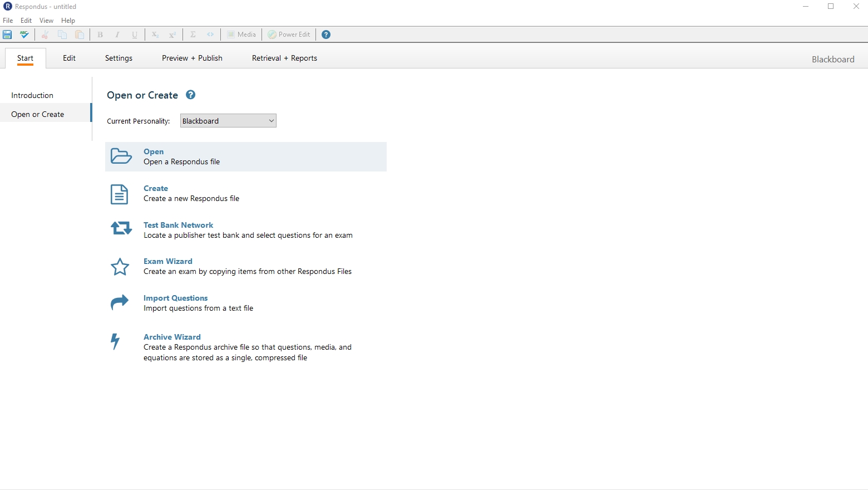Click the Exam Wizard star icon
The image size is (868, 490).
[x=120, y=267]
